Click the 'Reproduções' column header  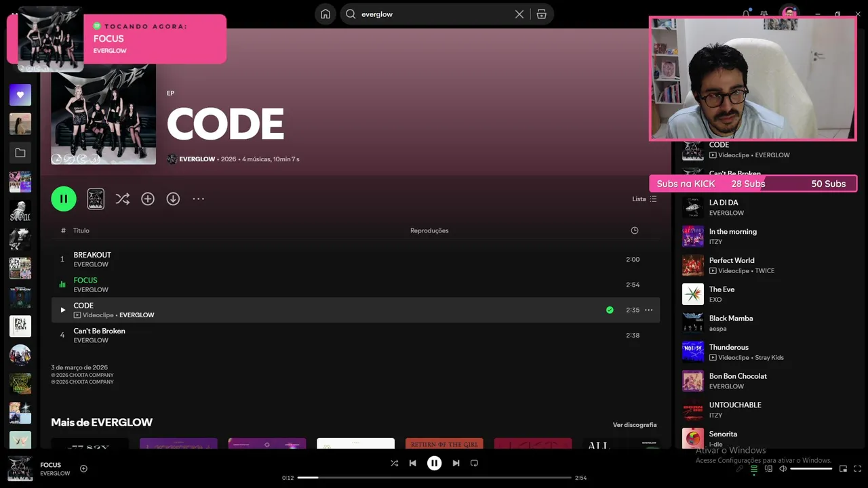click(429, 230)
